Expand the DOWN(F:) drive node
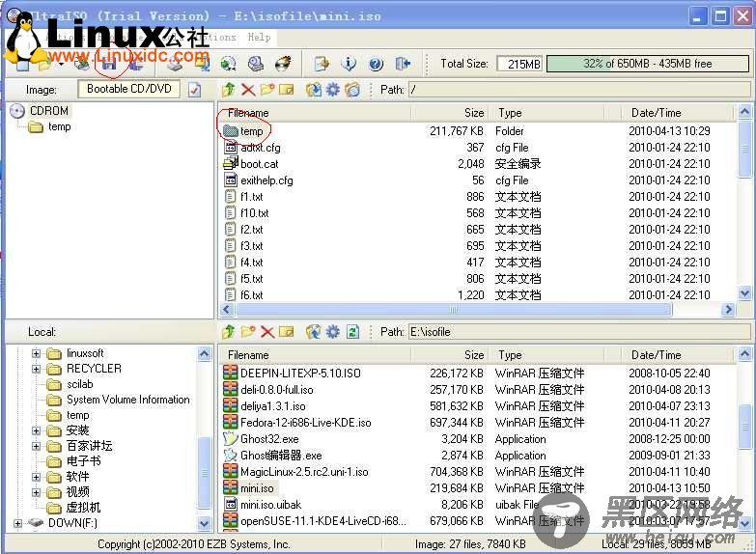The height and width of the screenshot is (554, 756). click(17, 523)
